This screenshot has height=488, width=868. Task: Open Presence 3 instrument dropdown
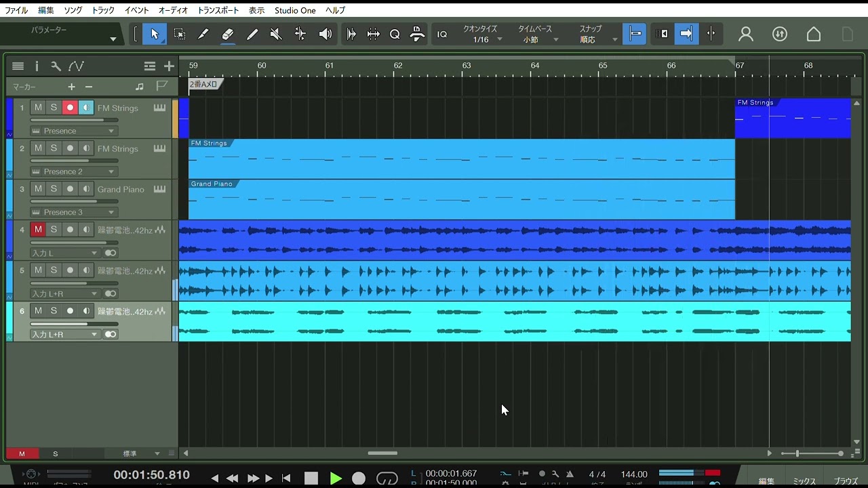73,212
